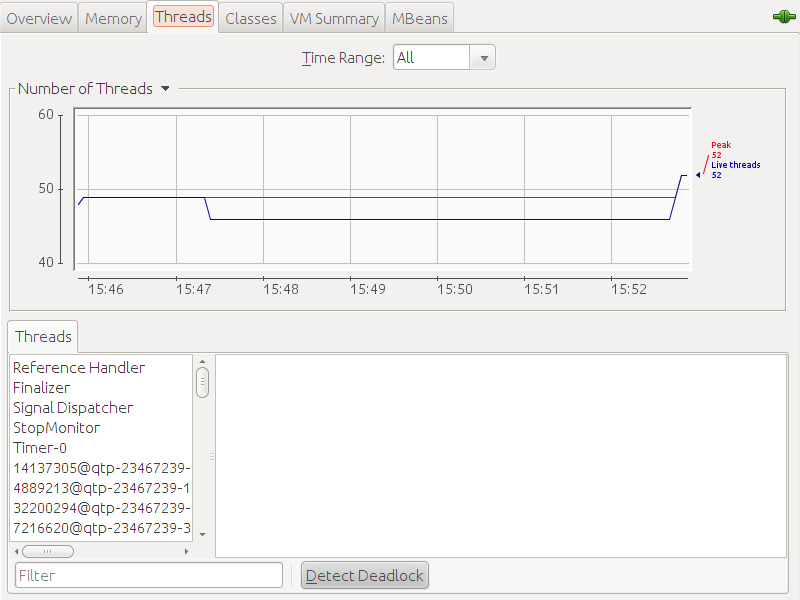The width and height of the screenshot is (800, 600).
Task: Switch to the Overview tab
Action: coord(40,18)
